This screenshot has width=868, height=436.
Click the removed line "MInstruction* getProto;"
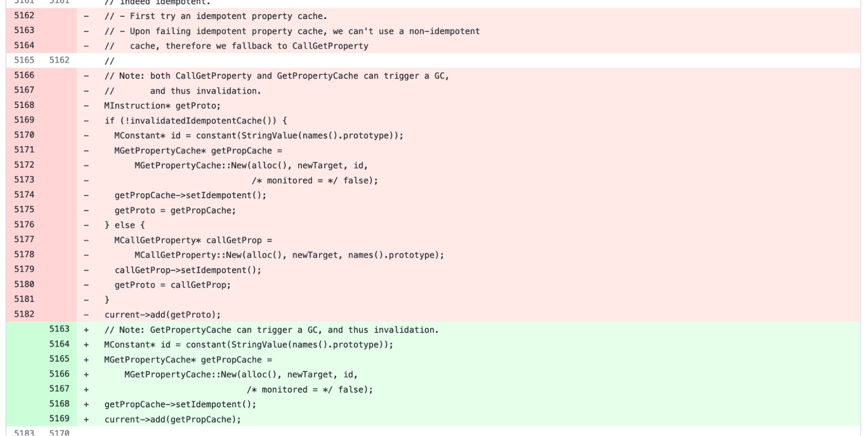162,106
